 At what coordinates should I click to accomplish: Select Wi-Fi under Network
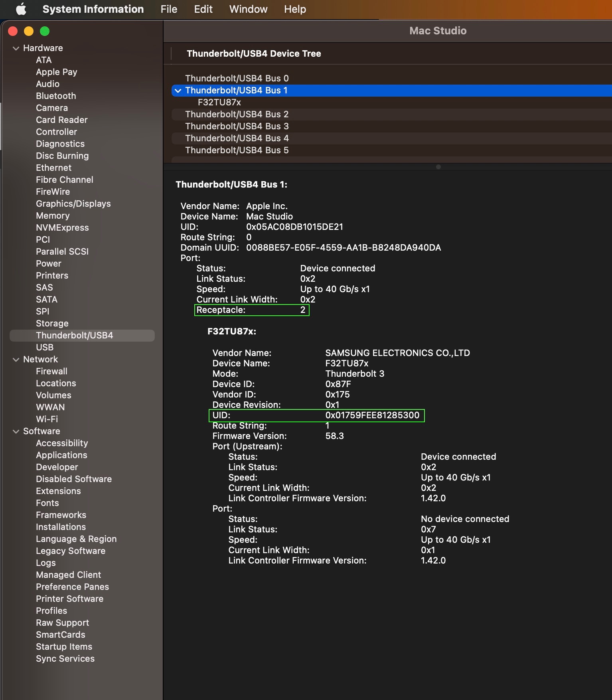[x=47, y=419]
